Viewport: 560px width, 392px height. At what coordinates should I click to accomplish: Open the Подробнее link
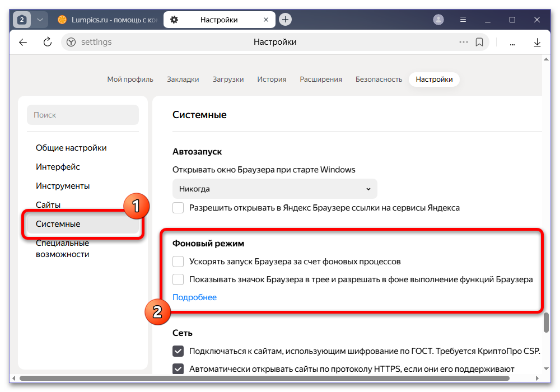click(x=195, y=297)
